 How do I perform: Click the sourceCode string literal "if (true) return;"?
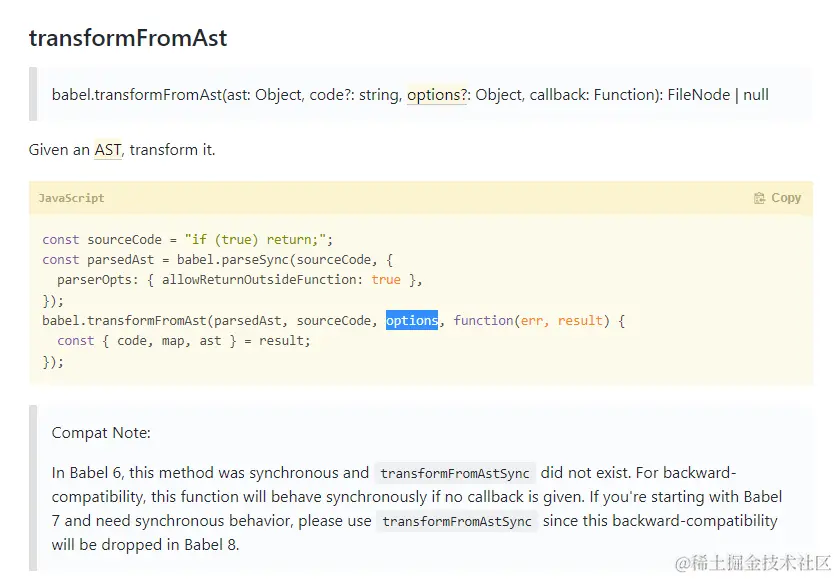click(256, 240)
